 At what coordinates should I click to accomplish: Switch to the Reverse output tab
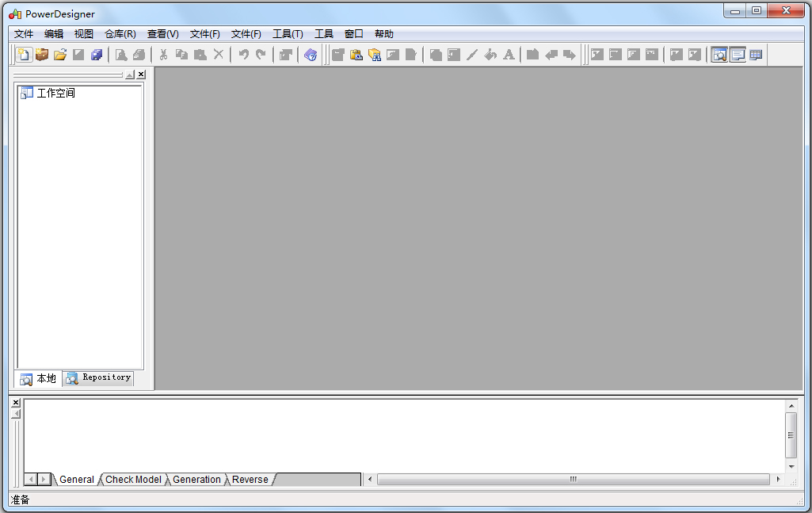[x=250, y=480]
